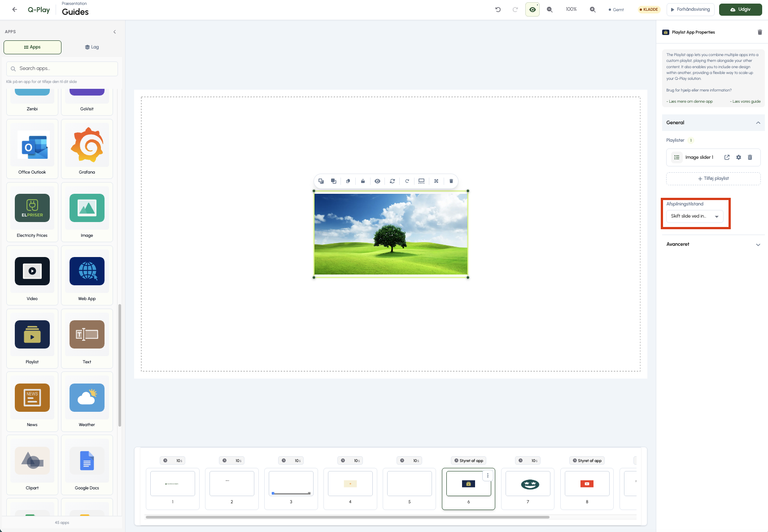
Task: Add the Grafana app
Action: click(x=87, y=149)
